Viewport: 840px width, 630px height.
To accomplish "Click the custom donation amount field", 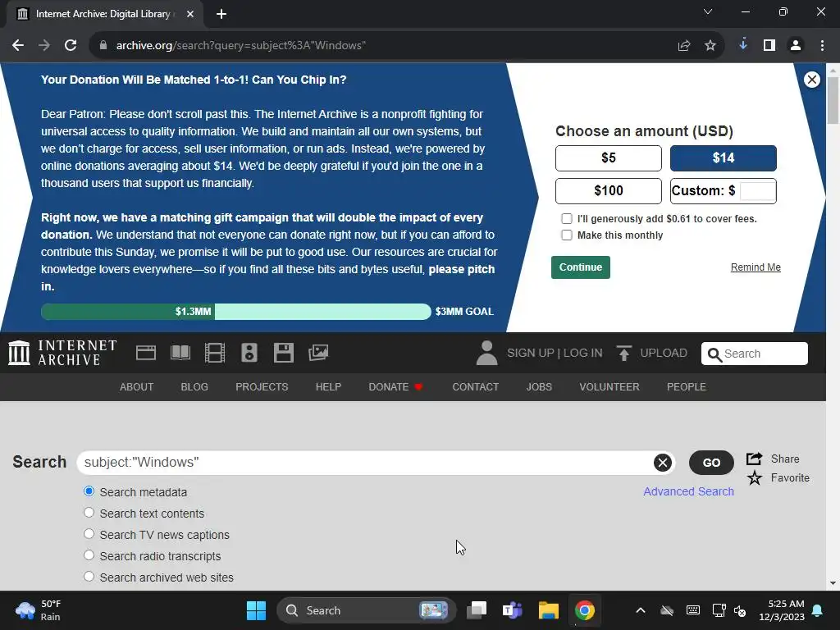I will [757, 190].
